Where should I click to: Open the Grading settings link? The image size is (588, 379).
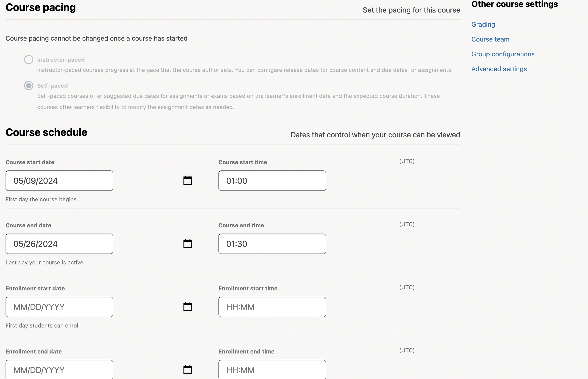pos(483,24)
